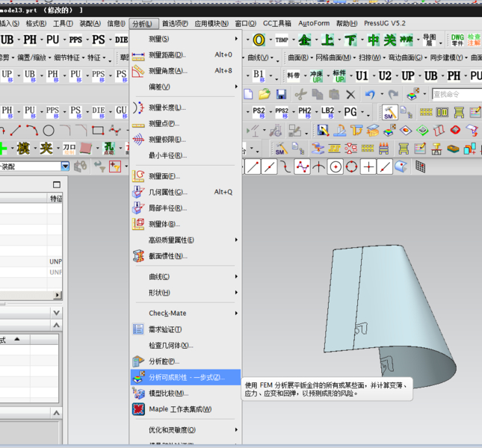Open PressUG V5.2 menu
This screenshot has height=448, width=482.
385,23
